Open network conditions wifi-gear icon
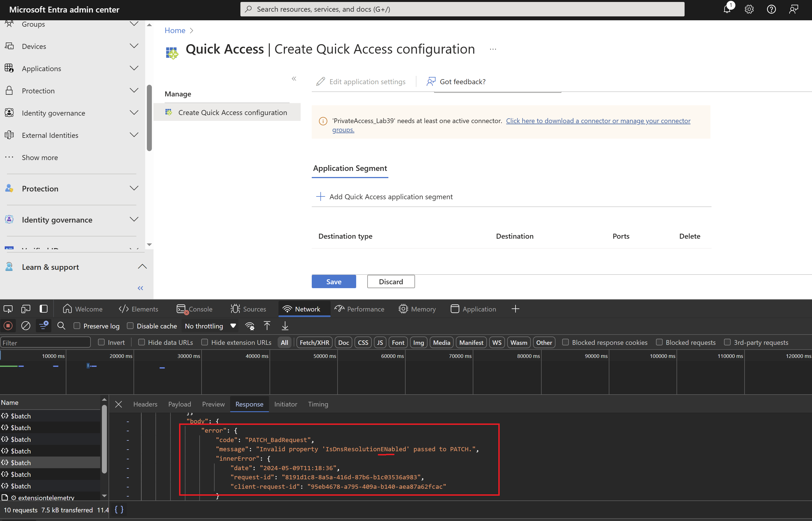 (250, 326)
